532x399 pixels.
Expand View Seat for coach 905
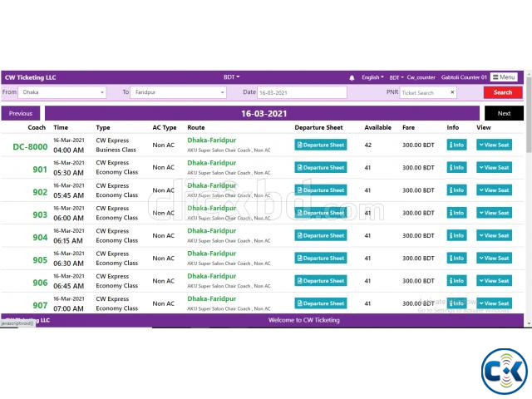(x=495, y=259)
